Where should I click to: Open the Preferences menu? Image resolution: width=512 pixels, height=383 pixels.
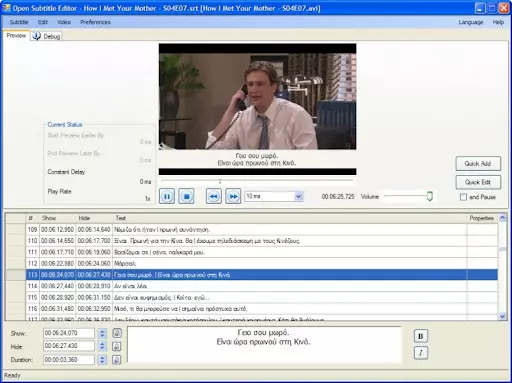point(95,22)
